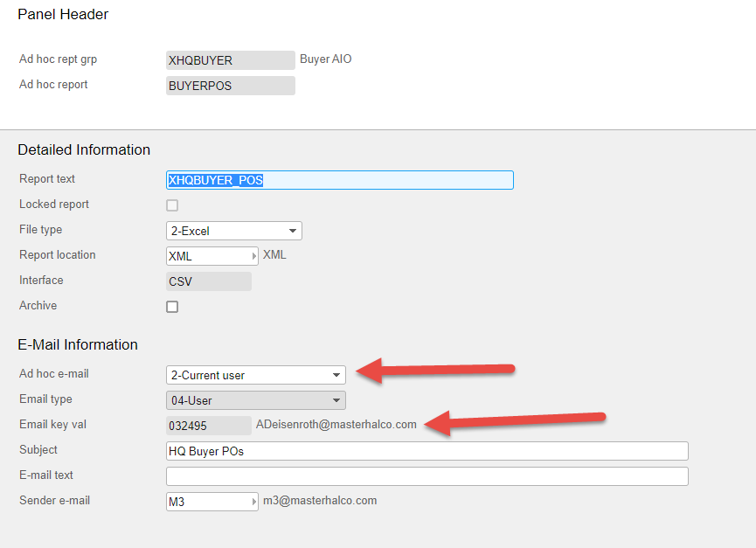Open the Ad hoc e-mail dropdown

pos(256,375)
